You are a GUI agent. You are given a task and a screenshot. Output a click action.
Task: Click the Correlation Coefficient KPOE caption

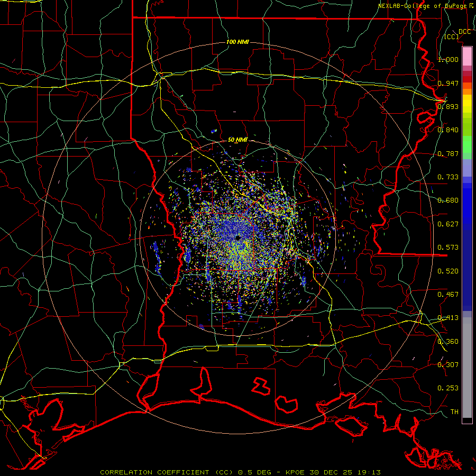click(x=240, y=472)
